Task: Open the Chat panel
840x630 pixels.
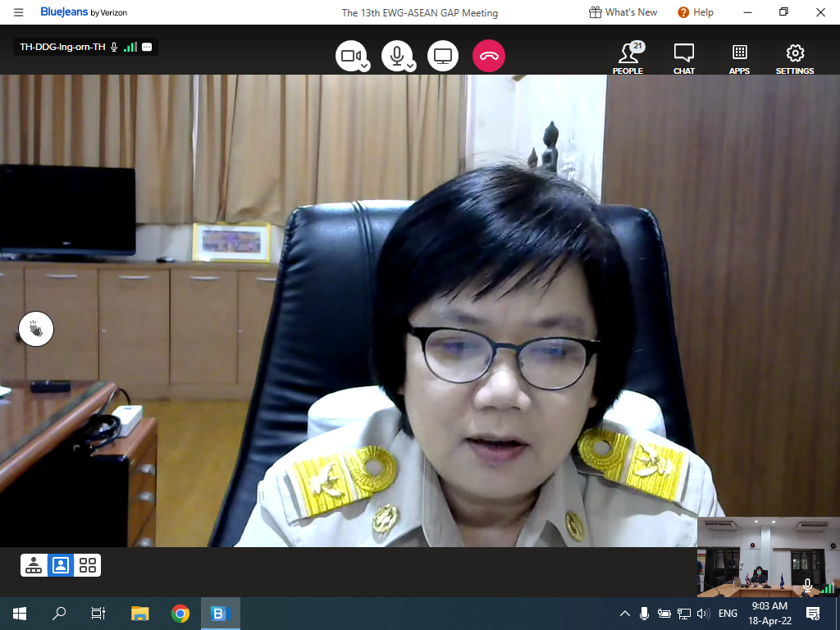Action: click(x=684, y=58)
